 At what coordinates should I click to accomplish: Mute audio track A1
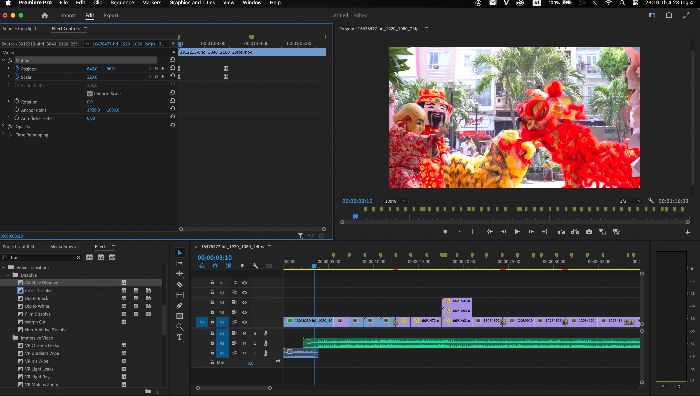244,333
